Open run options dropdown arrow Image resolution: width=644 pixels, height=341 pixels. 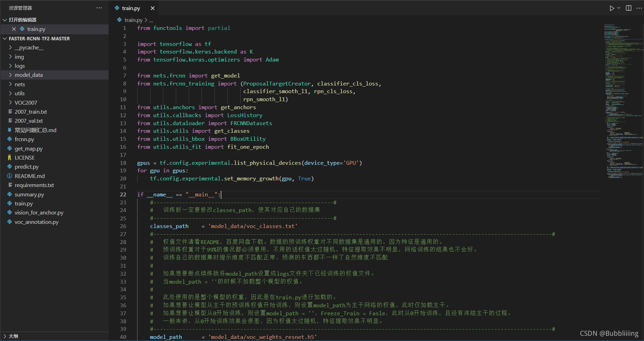click(x=619, y=8)
